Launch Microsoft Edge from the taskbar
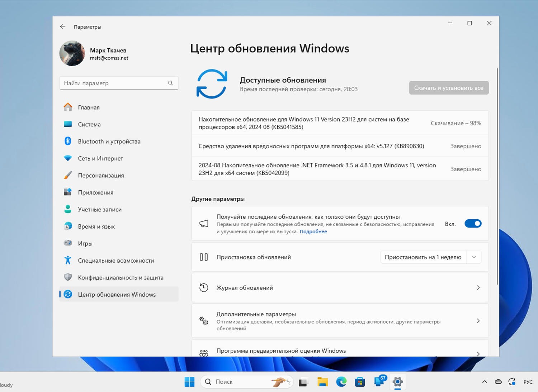 click(341, 382)
